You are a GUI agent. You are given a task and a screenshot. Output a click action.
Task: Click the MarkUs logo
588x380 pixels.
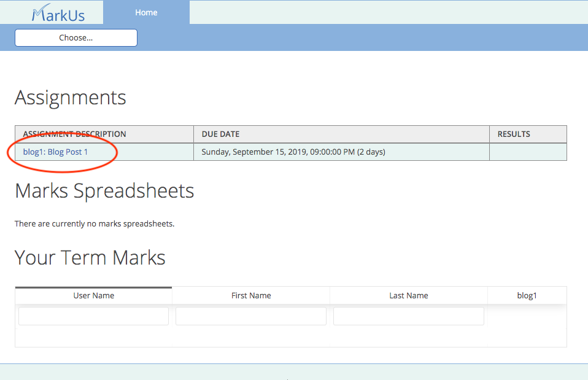point(58,13)
